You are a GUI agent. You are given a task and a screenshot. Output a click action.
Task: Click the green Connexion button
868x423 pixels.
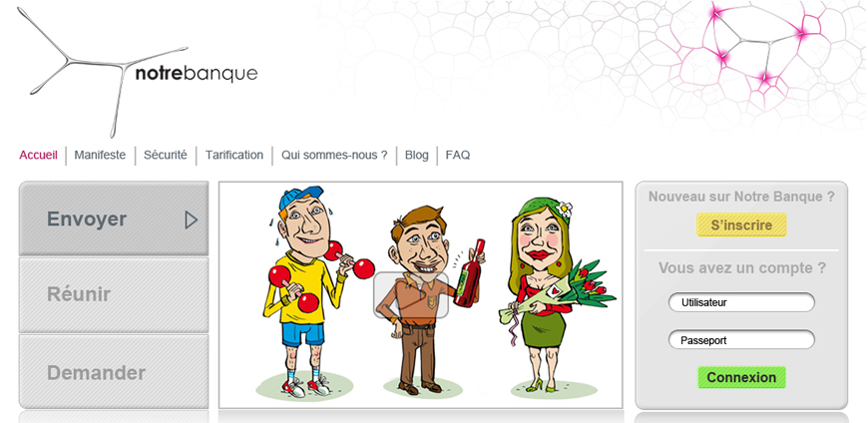click(x=741, y=377)
